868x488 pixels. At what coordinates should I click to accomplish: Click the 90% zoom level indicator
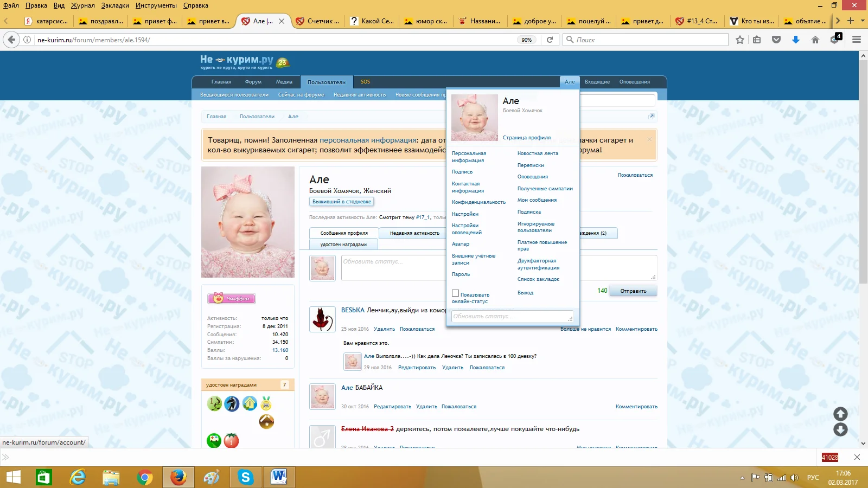click(x=526, y=40)
